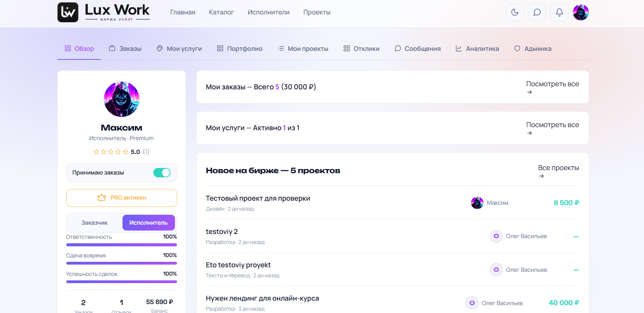
Task: Go to Исполнители in top navigation
Action: 269,12
